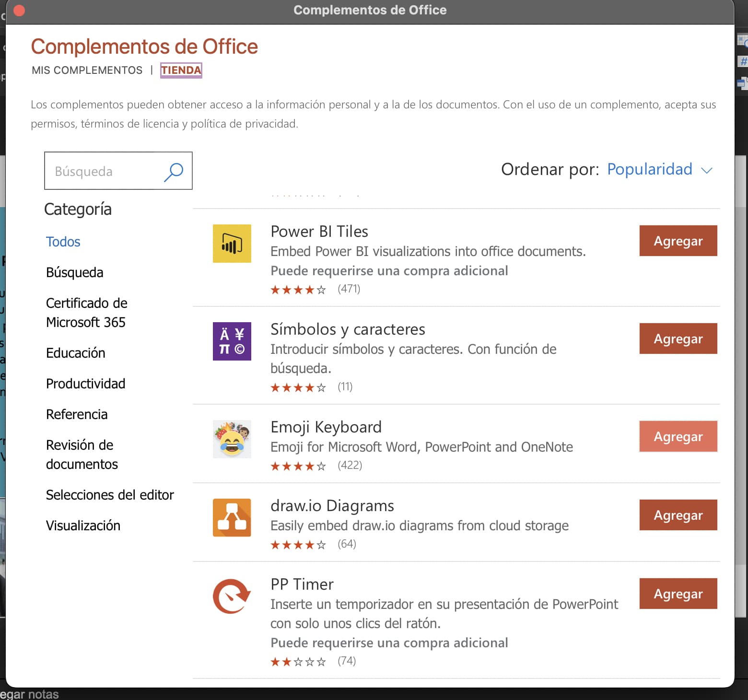Agregar the Emoji Keyboard add-in

pos(678,436)
